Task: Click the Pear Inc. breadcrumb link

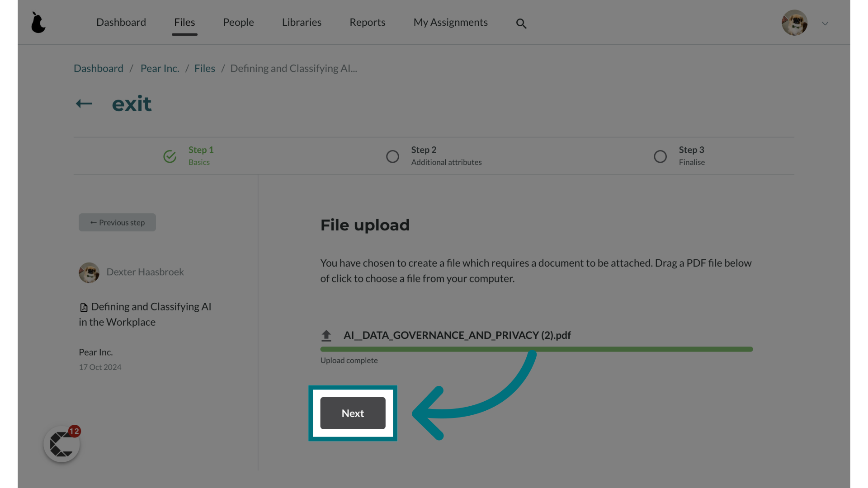Action: pos(159,67)
